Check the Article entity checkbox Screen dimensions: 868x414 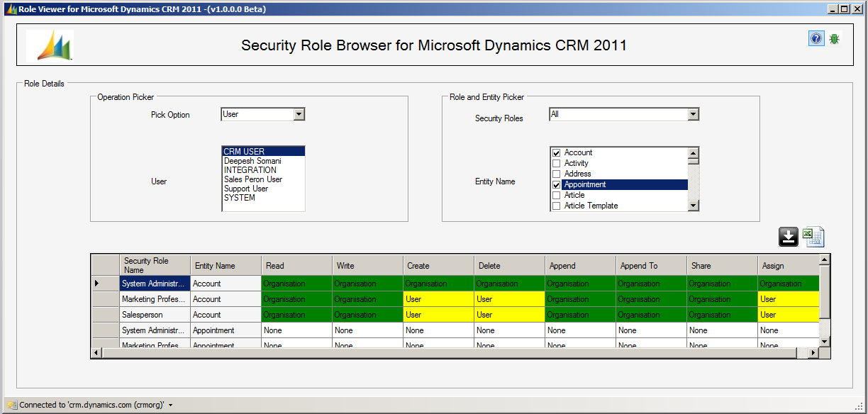tap(557, 195)
